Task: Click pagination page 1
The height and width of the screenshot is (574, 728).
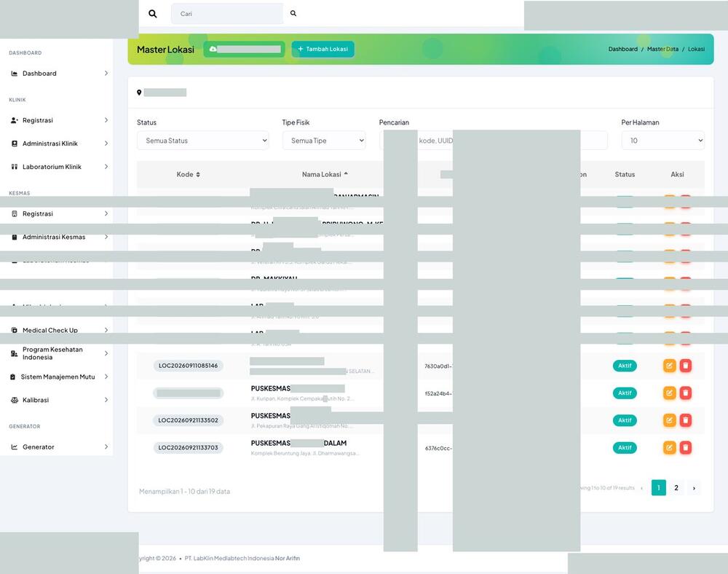Action: point(658,487)
